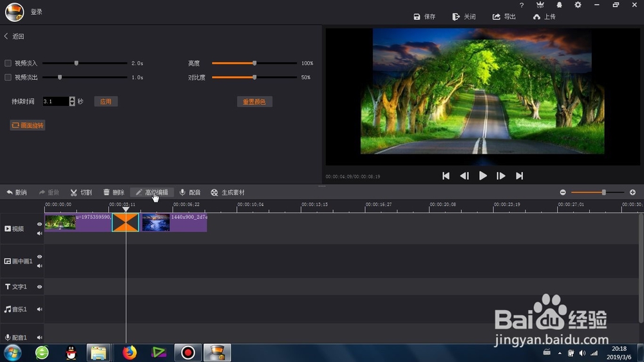Select the orange transition block on timeline
This screenshot has width=644, height=362.
tap(126, 222)
